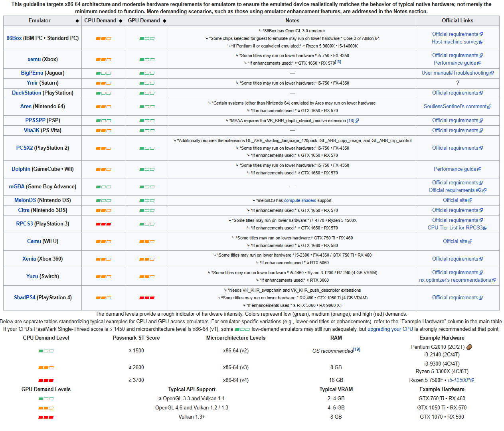Click the orange GPU demand bars in Xenia row
This screenshot has width=504, height=431.
[x=147, y=259]
